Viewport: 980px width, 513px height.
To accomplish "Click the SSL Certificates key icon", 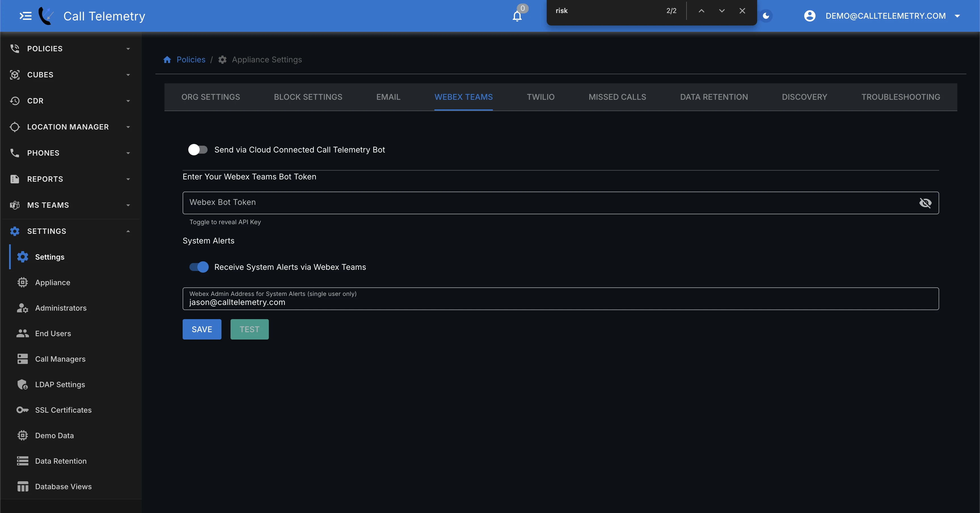I will tap(23, 410).
